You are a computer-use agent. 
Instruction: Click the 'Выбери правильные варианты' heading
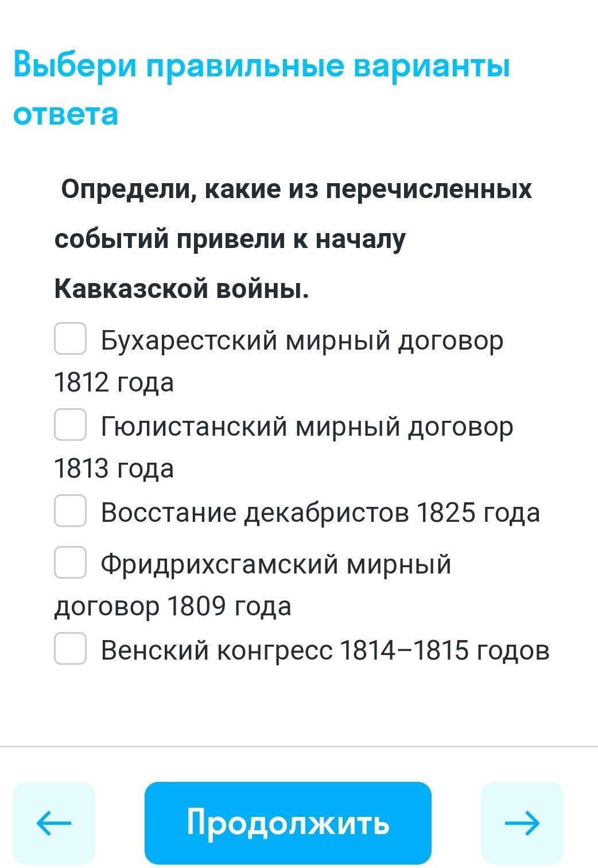pos(262,65)
